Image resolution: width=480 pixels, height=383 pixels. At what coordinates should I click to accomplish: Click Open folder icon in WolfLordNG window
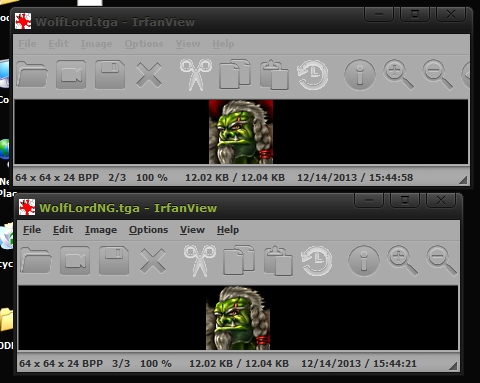(x=36, y=260)
